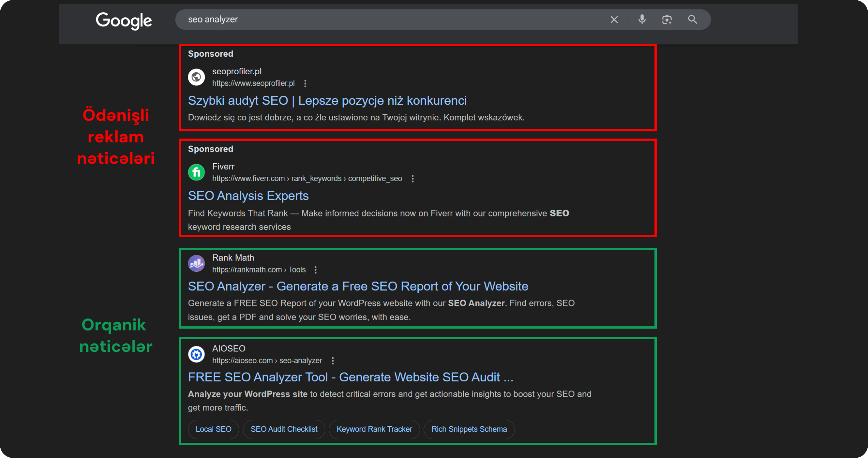Screen dimensions: 868x458
Task: Click the 'Dowiedz się co jest dobrze' description
Action: coord(356,118)
